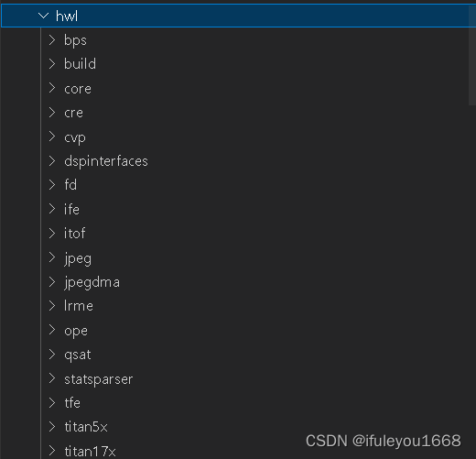Expand the jpegdma folder chevron
Image resolution: width=476 pixels, height=459 pixels.
[52, 282]
